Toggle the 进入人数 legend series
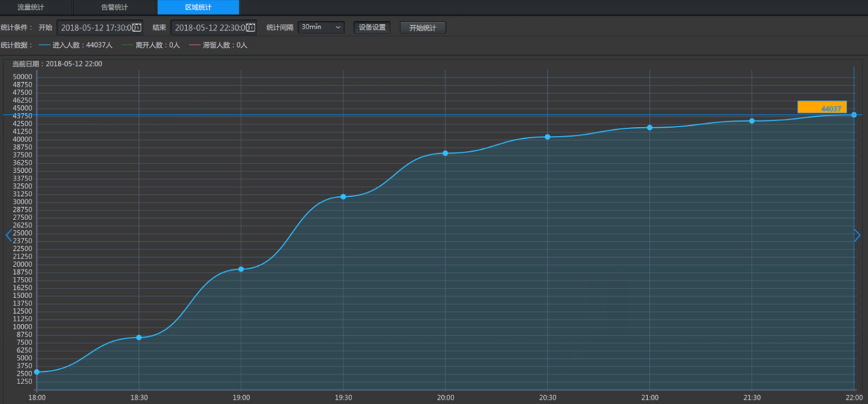Viewport: 868px width, 404px height. (x=75, y=45)
